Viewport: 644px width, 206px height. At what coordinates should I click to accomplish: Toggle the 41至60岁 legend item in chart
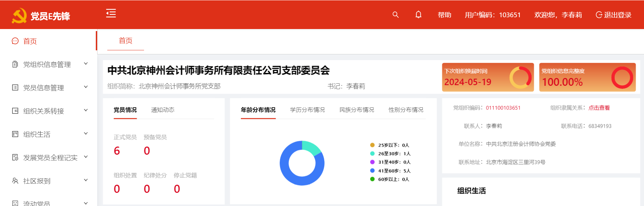click(390, 171)
